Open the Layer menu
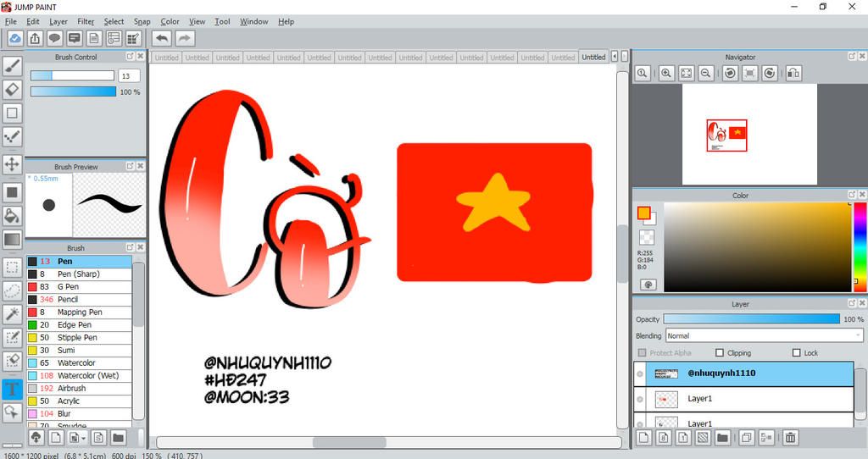This screenshot has height=459, width=868. pos(58,21)
